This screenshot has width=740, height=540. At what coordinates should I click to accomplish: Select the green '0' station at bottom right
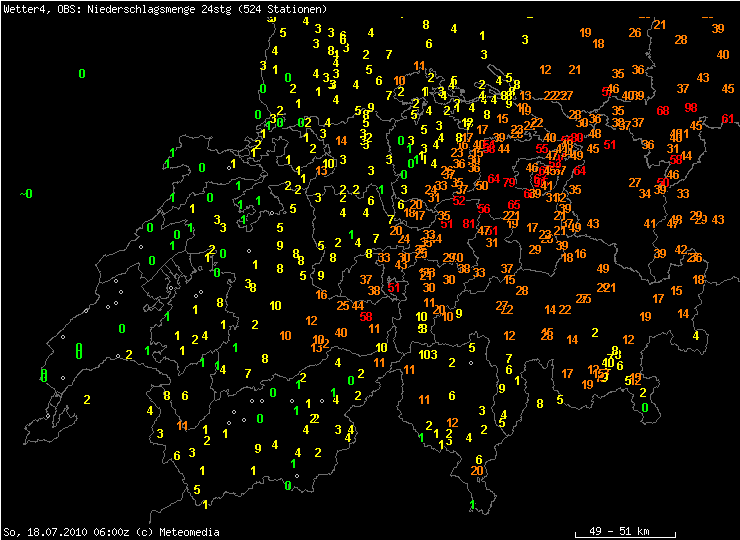click(x=645, y=408)
